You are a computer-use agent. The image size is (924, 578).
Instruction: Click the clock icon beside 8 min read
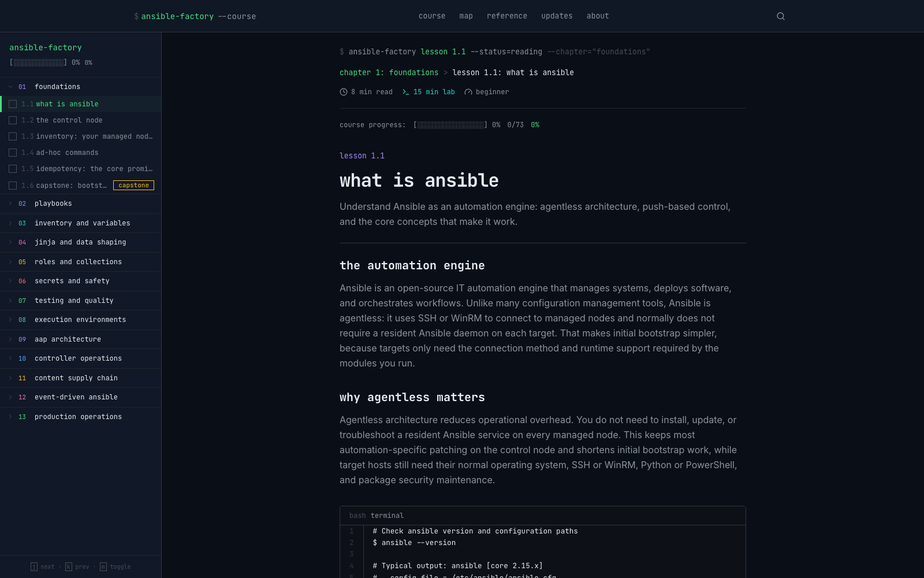tap(344, 92)
